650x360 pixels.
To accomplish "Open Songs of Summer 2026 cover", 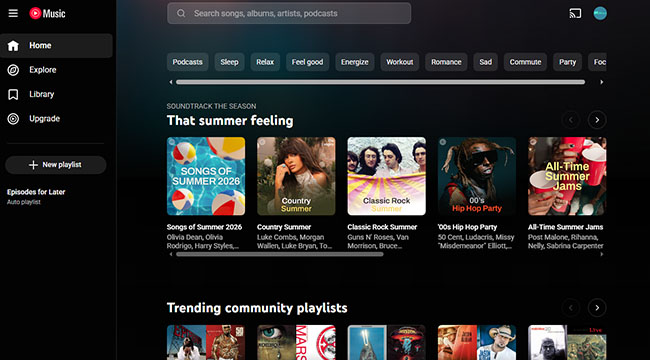I will coord(206,176).
